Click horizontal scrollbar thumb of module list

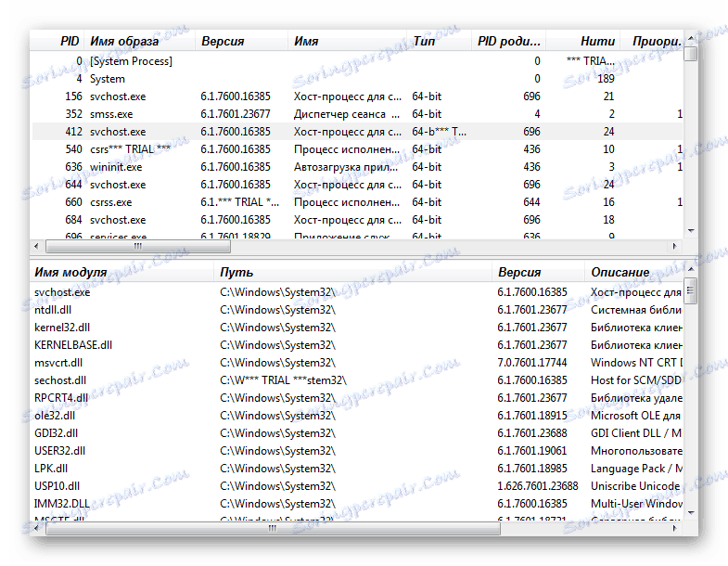(x=273, y=528)
